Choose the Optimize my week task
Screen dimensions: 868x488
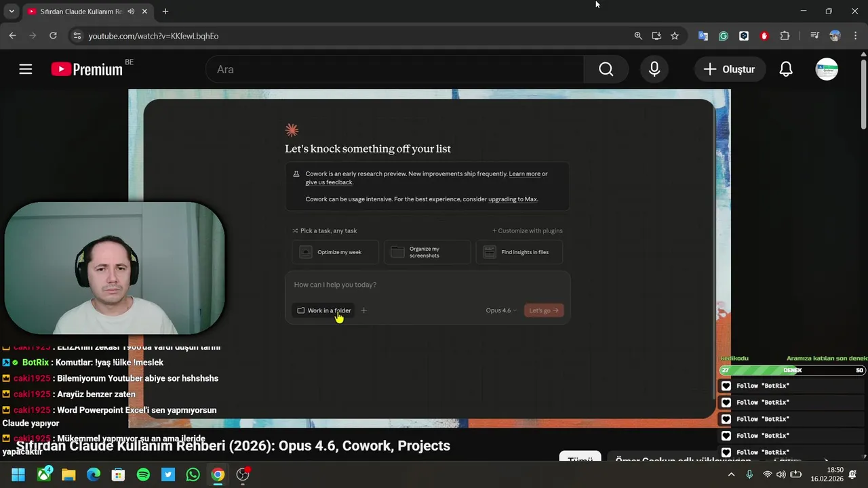point(336,252)
